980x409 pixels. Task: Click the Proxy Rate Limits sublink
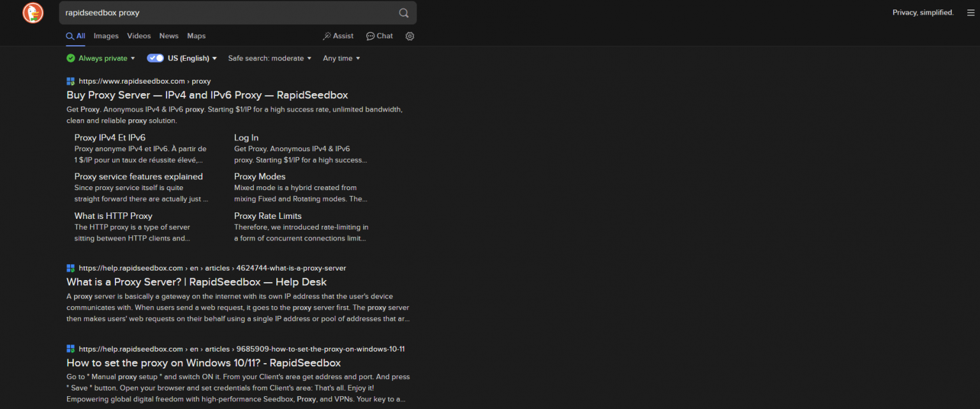[x=267, y=216]
